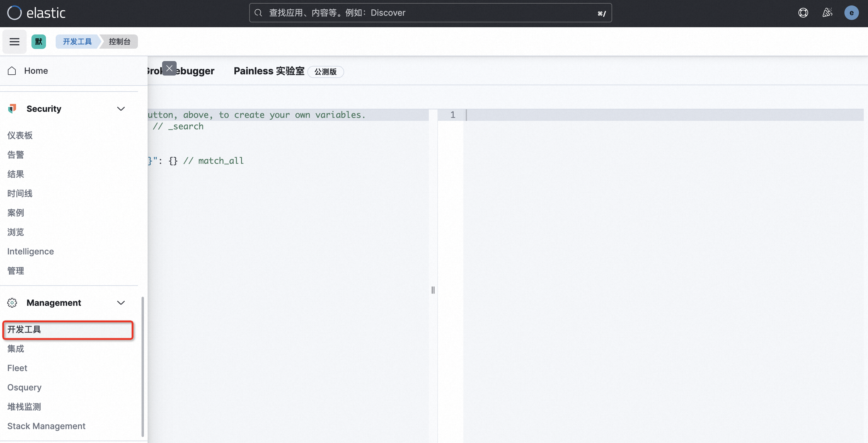
Task: Click the "// _search" comment text
Action: [178, 127]
